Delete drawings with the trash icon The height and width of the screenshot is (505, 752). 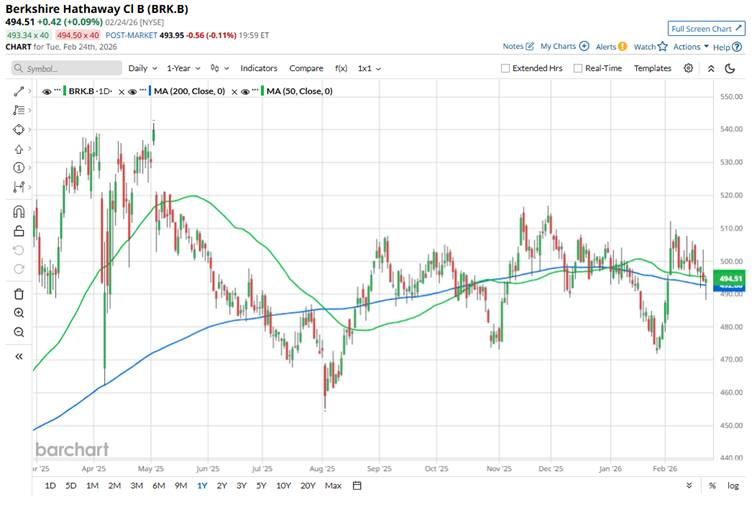click(x=19, y=293)
